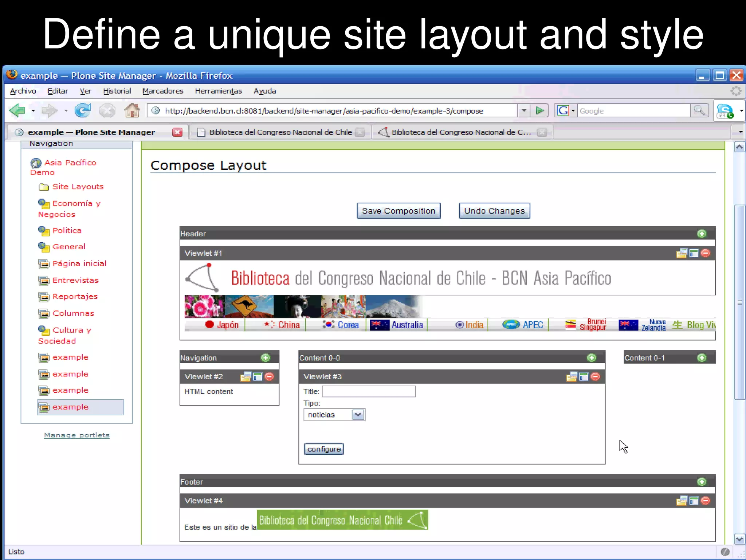746x560 pixels.
Task: Click Viewlet #4 move icon
Action: (682, 501)
